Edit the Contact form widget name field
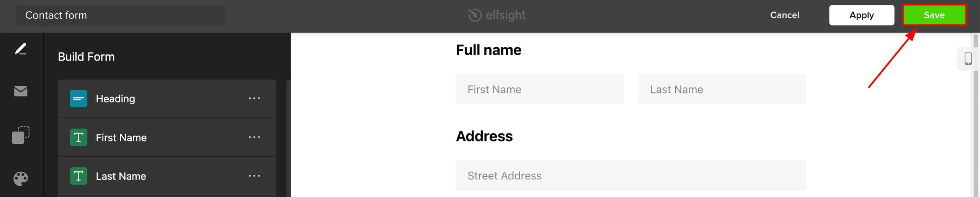This screenshot has width=980, height=197. click(x=121, y=15)
